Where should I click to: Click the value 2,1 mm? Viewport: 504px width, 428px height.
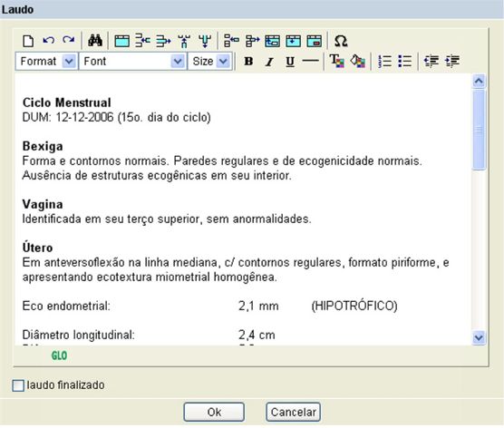(x=258, y=306)
